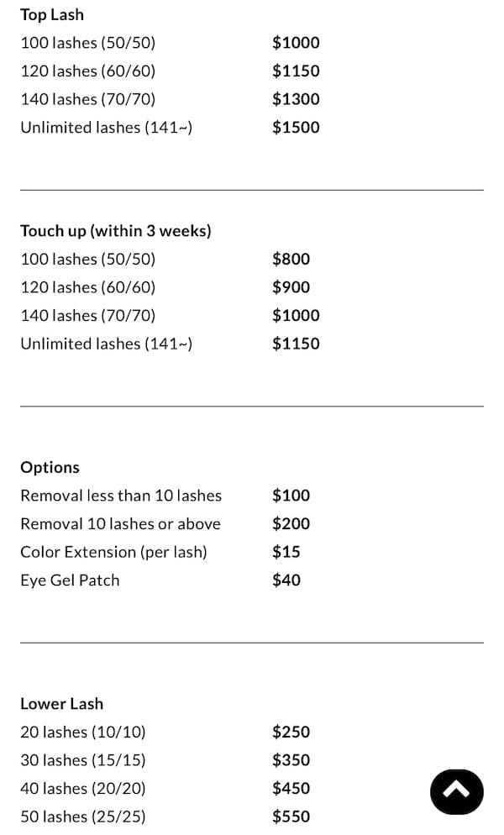Screen dimensions: 504x835
Task: Select the Options heading
Action: click(x=50, y=468)
